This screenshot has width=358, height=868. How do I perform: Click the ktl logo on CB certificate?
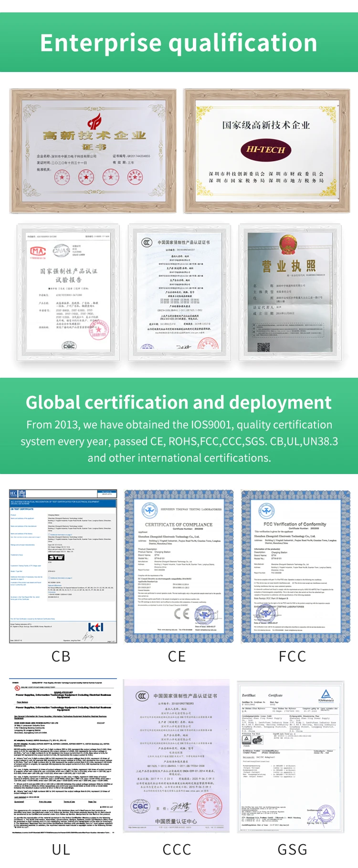pyautogui.click(x=96, y=627)
